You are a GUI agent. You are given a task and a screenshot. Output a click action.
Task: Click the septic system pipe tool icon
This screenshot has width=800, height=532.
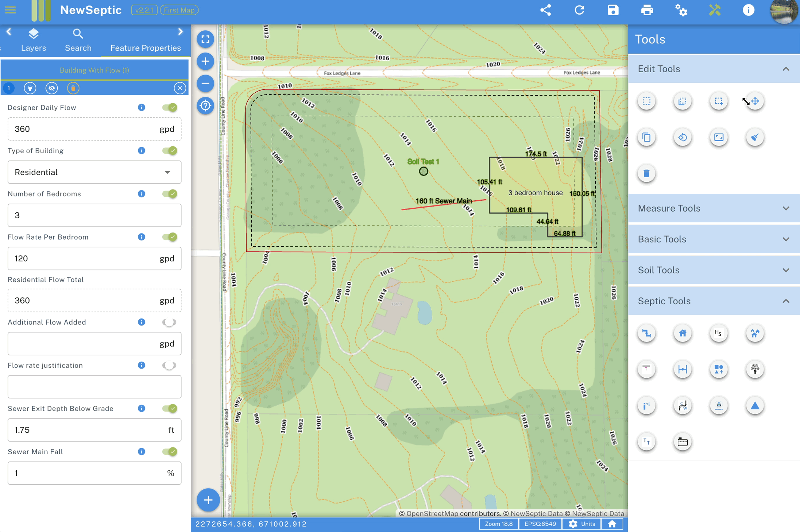[x=646, y=332]
